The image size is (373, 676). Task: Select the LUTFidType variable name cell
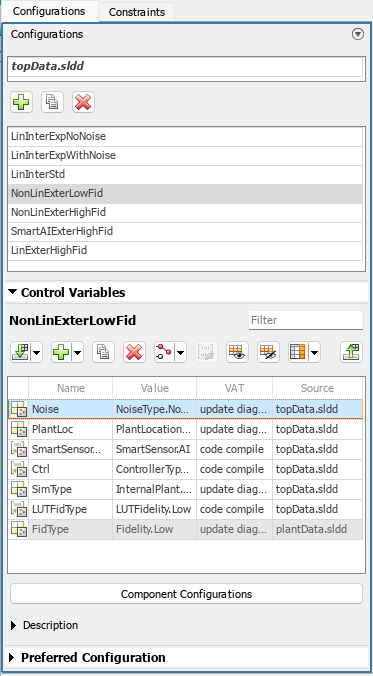click(71, 509)
